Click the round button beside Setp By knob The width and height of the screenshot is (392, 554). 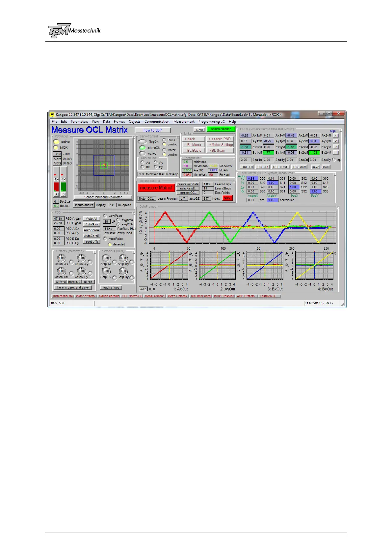[132, 278]
